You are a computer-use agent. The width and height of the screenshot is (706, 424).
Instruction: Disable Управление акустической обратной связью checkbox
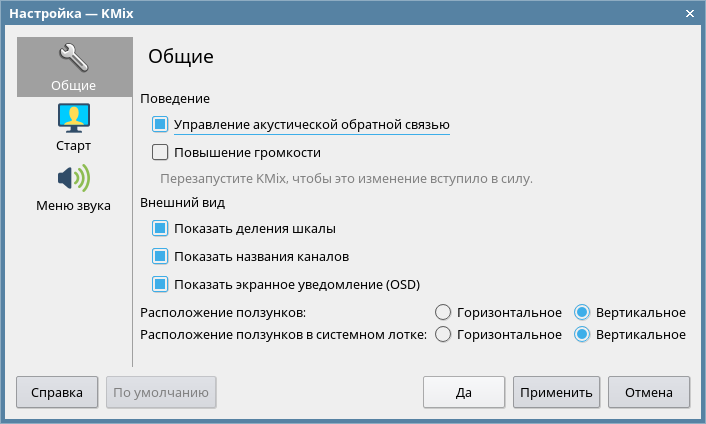tap(160, 125)
